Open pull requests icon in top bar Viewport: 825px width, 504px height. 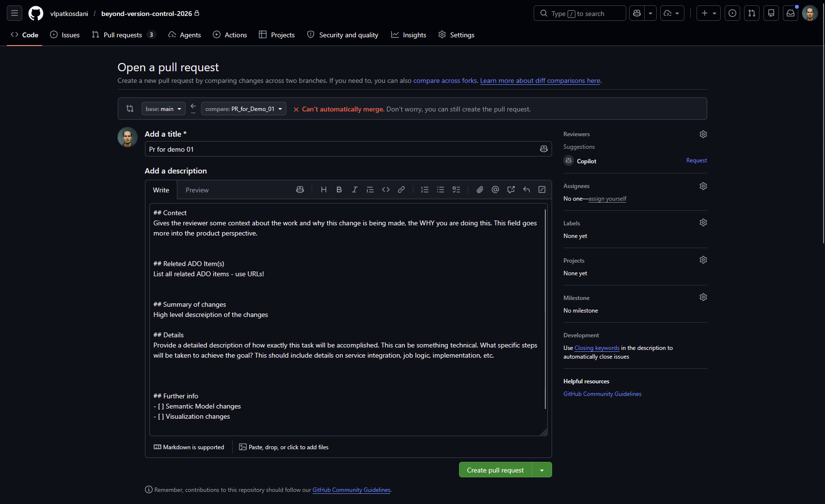[x=752, y=13]
